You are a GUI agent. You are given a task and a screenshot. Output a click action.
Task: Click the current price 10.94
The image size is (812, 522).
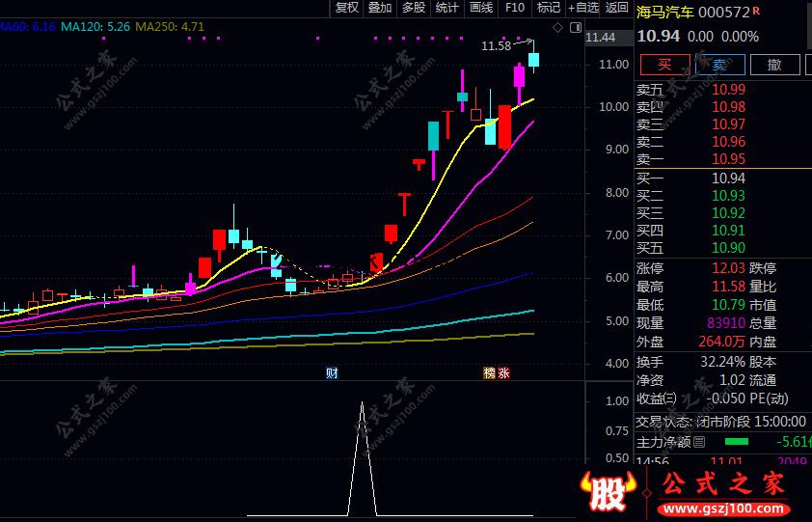(659, 37)
